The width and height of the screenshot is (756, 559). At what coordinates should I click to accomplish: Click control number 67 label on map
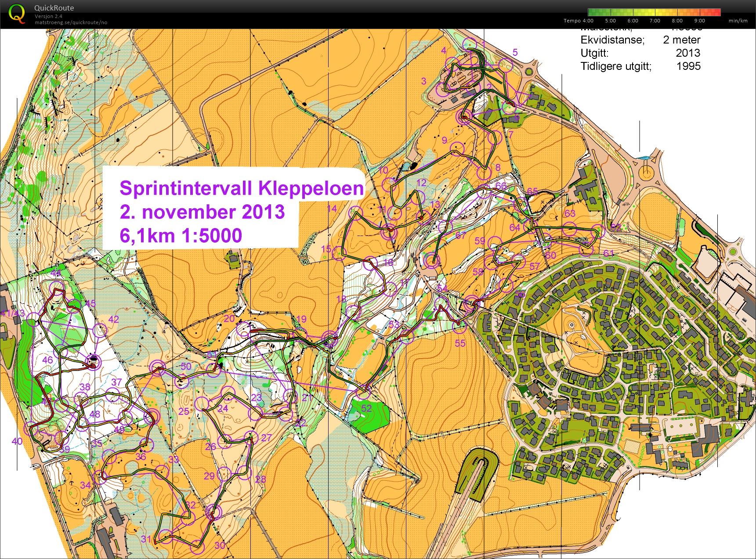pos(460,236)
